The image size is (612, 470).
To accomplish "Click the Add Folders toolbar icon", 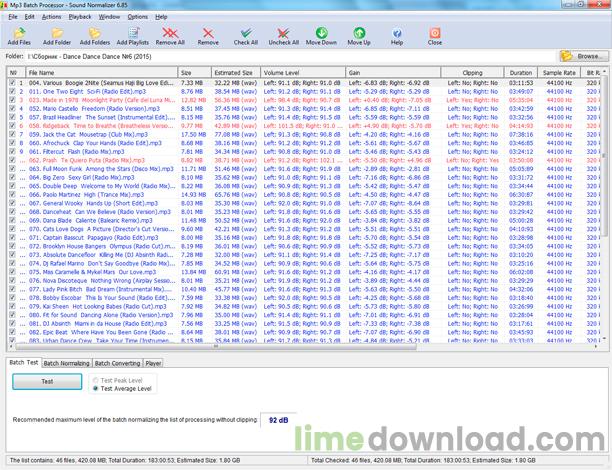I will click(94, 36).
